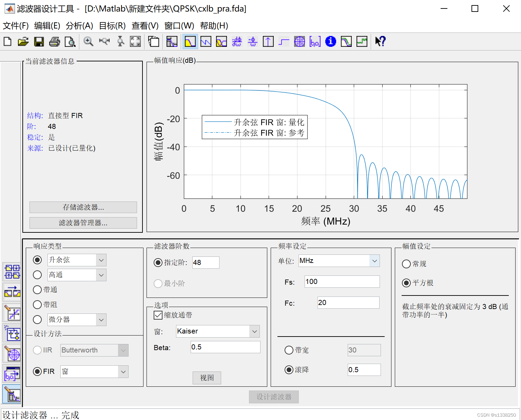
Task: Expand the 微分器 dropdown
Action: pos(101,320)
